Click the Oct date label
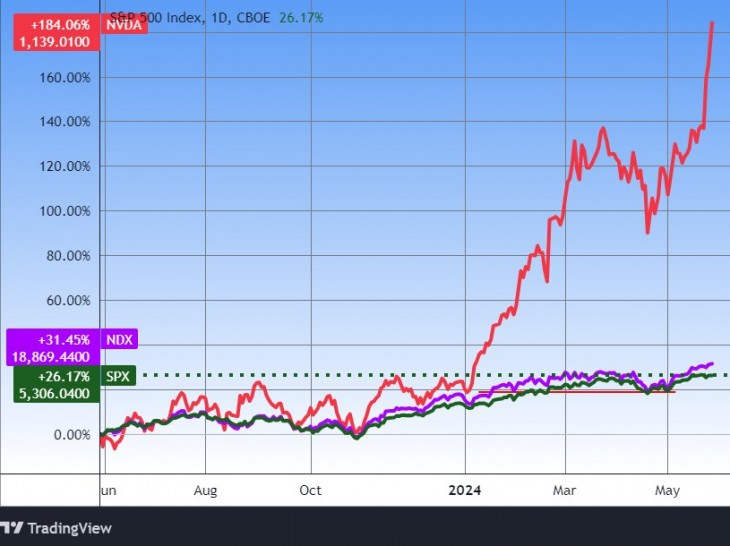The height and width of the screenshot is (546, 730). (311, 490)
